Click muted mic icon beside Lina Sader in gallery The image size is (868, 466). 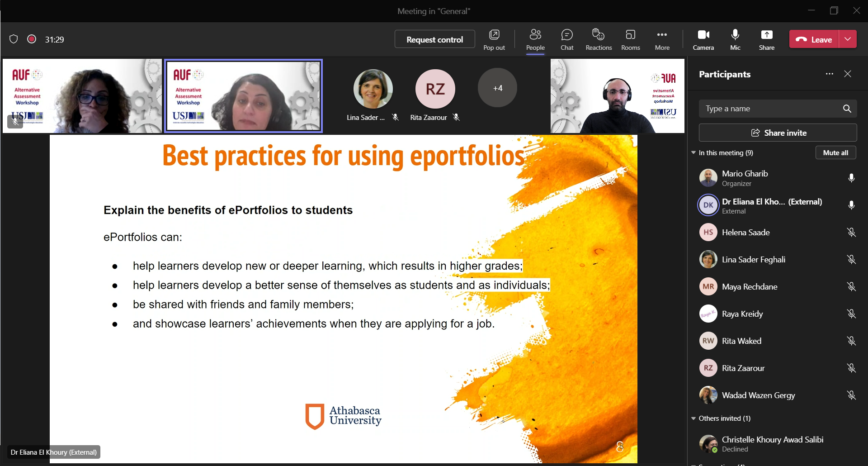(395, 117)
